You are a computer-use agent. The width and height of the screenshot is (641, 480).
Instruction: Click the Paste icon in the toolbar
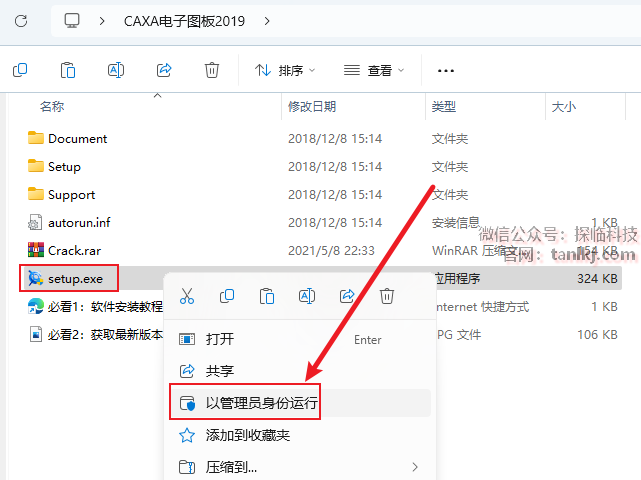(68, 70)
